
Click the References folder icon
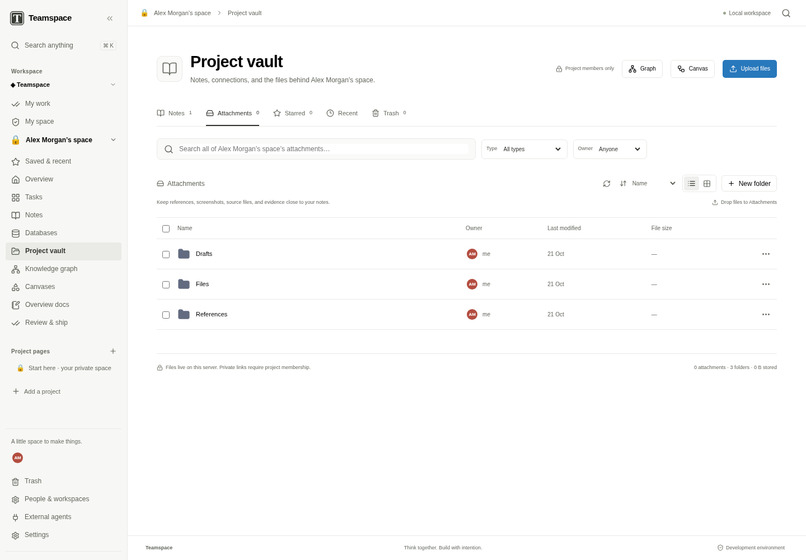click(184, 314)
